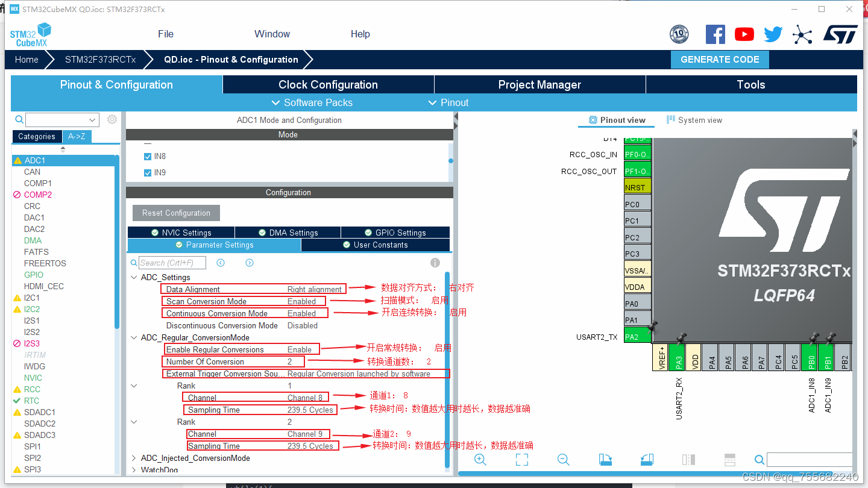
Task: Collapse the ADC_Regular_ConversionMode group
Action: [134, 337]
